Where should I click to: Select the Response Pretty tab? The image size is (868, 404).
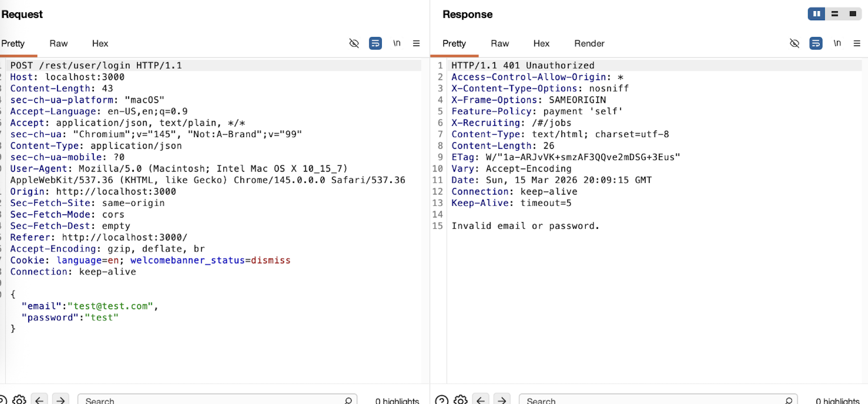454,43
